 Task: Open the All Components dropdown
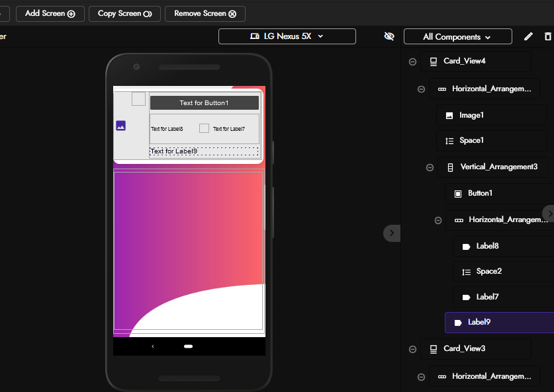(x=457, y=37)
